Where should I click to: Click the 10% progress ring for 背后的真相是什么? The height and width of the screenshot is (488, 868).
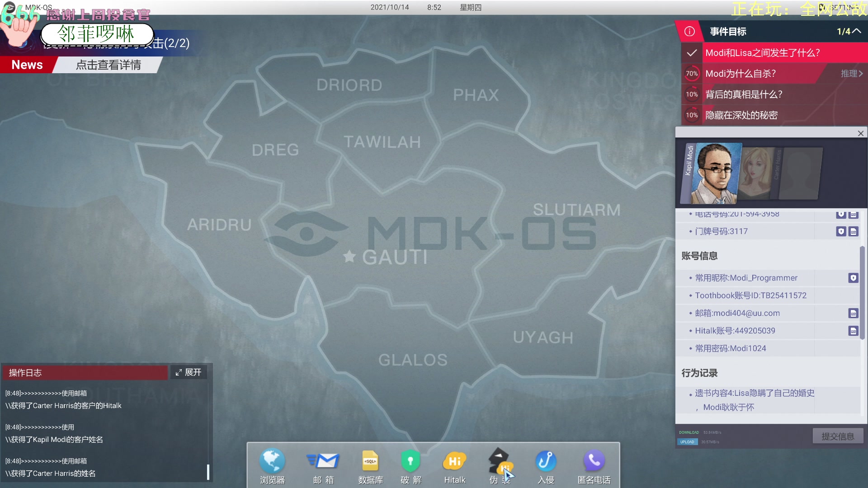692,94
